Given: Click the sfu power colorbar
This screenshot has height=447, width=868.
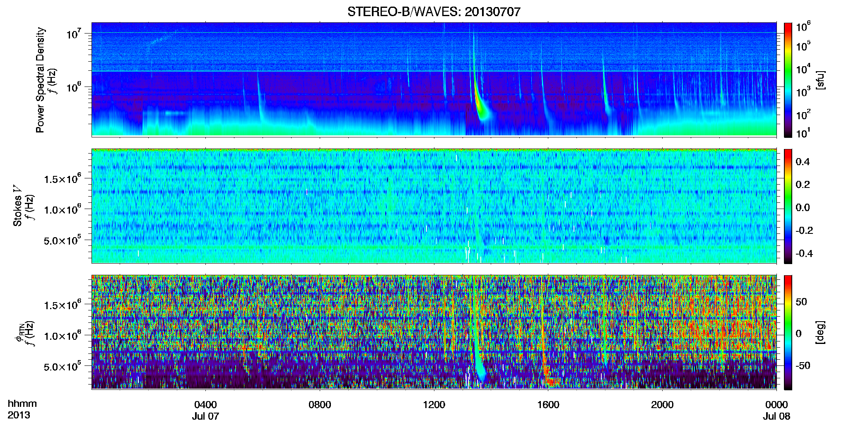Looking at the screenshot, I should [x=788, y=80].
